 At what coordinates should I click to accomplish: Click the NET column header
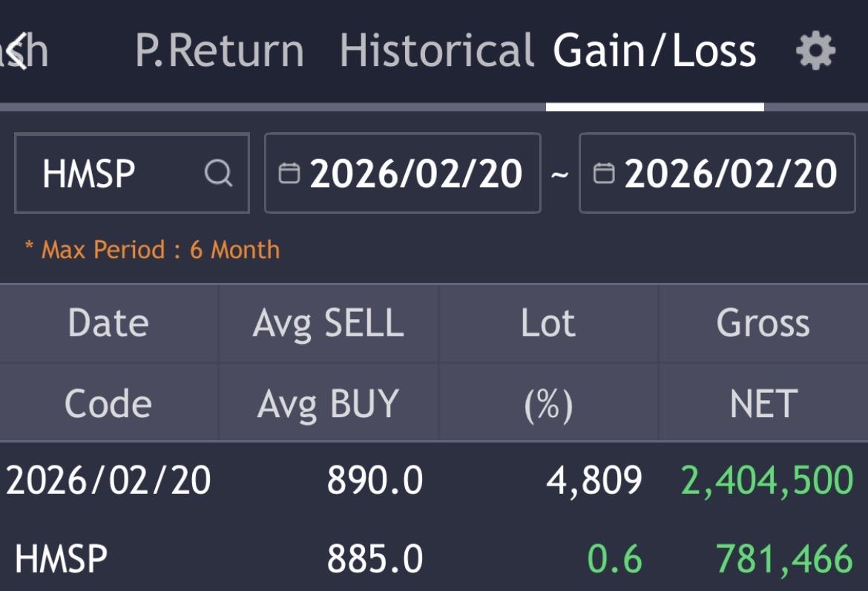[x=763, y=404]
